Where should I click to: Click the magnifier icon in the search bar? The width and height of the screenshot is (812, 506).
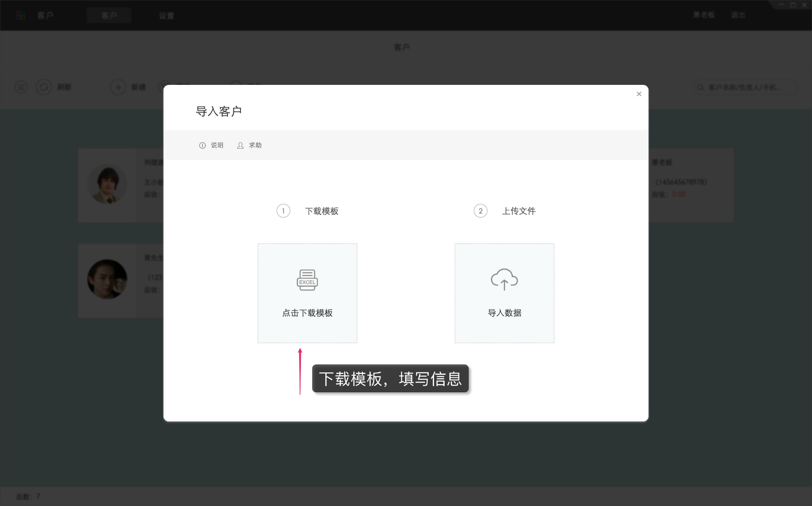[700, 87]
